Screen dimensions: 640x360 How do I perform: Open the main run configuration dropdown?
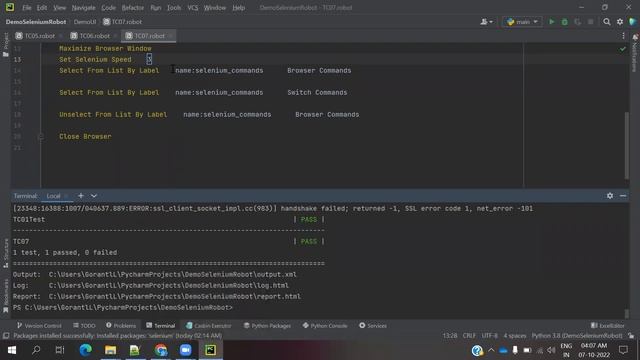click(x=522, y=22)
